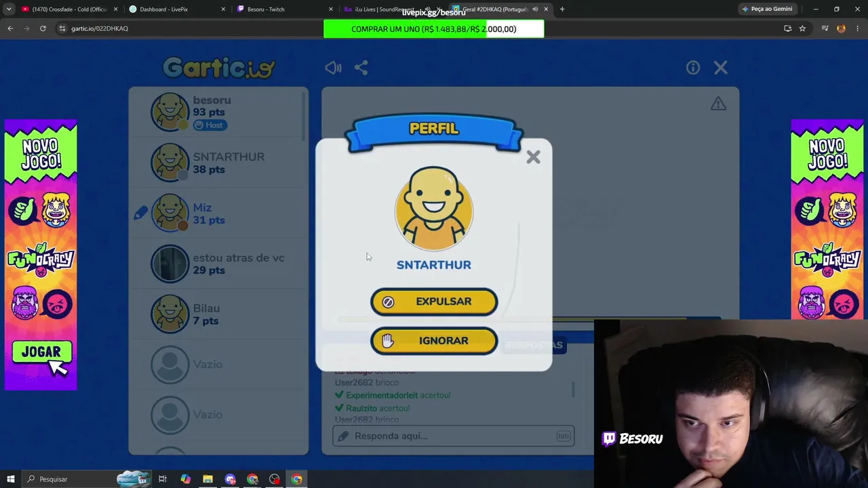Open the Chrome profile avatar

coord(841,28)
